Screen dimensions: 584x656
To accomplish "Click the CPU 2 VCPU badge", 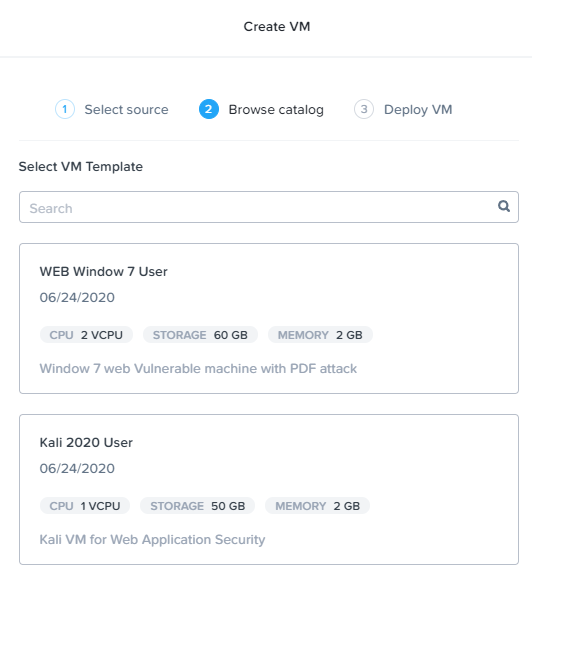I will (86, 335).
